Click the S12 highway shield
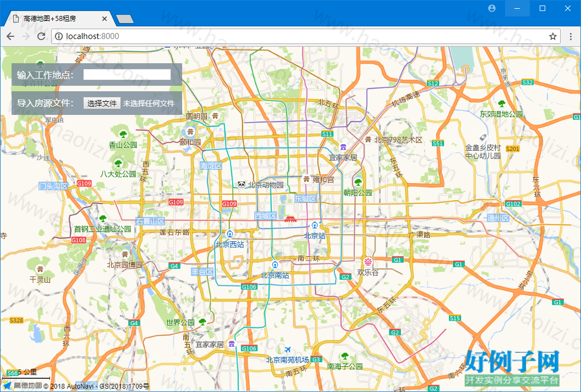Screen dimensions: 581x392 pyautogui.click(x=433, y=83)
